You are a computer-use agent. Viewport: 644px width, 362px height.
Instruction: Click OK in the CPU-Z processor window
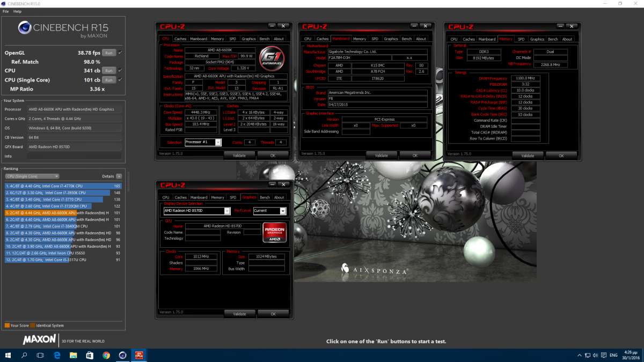(x=273, y=156)
